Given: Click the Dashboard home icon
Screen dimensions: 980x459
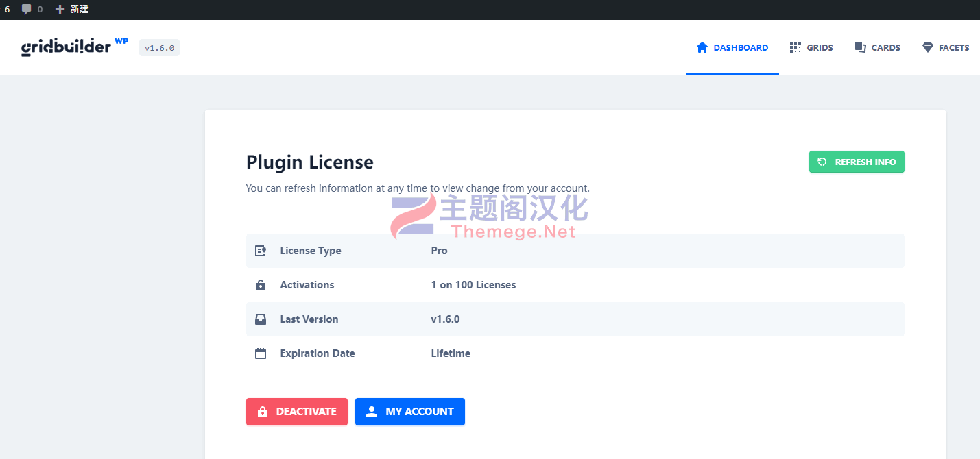Looking at the screenshot, I should 702,47.
